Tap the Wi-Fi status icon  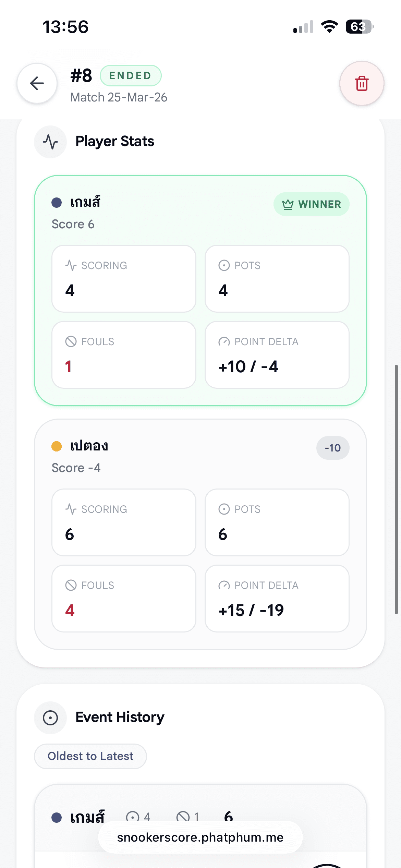coord(329,27)
